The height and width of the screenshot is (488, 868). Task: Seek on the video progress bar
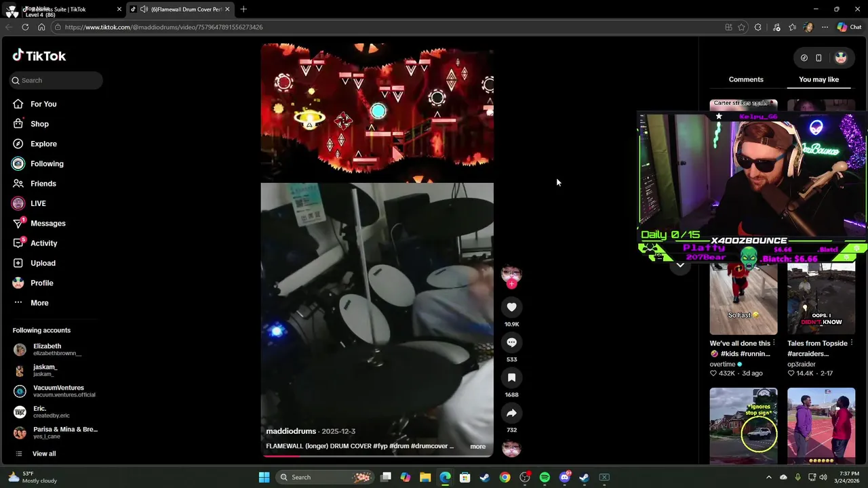tap(377, 455)
